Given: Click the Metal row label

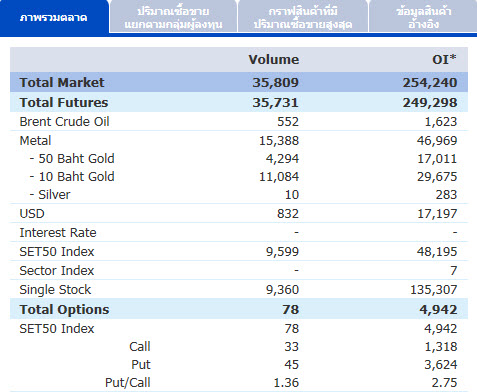Looking at the screenshot, I should click(x=35, y=140).
